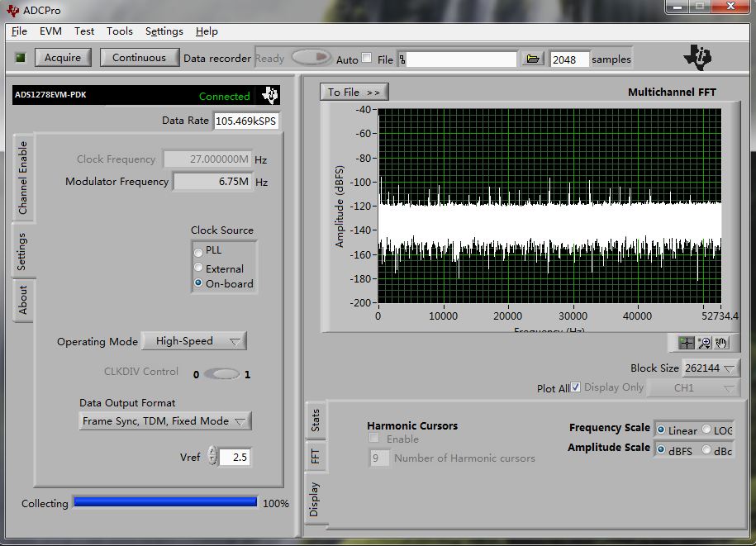Viewport: 756px width, 546px height.
Task: Enable Harmonic Cursors checkbox
Action: [x=373, y=438]
